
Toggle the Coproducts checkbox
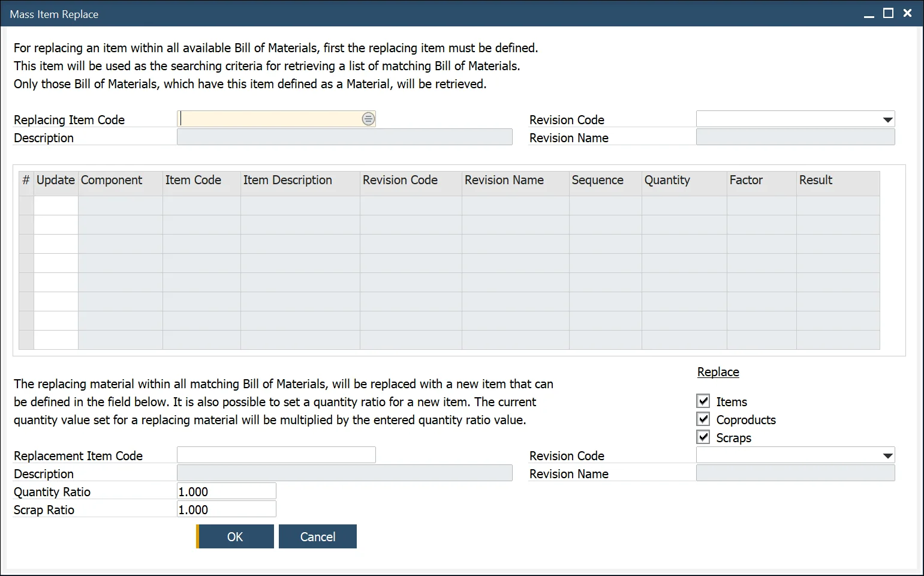(703, 419)
